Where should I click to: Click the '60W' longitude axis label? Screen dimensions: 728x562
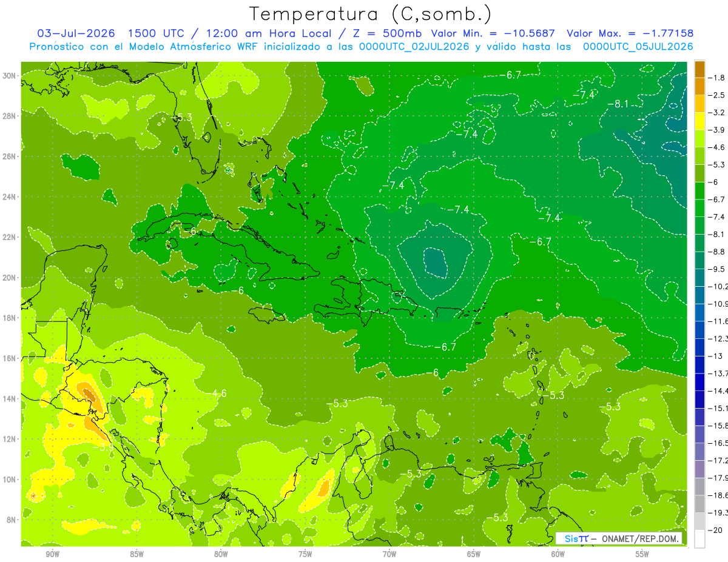pos(558,554)
